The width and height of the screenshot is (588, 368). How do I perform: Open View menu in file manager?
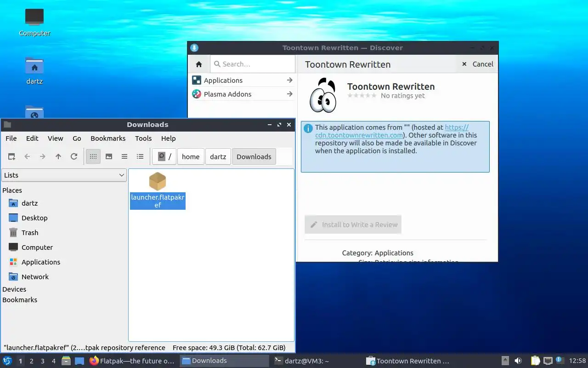pyautogui.click(x=55, y=138)
